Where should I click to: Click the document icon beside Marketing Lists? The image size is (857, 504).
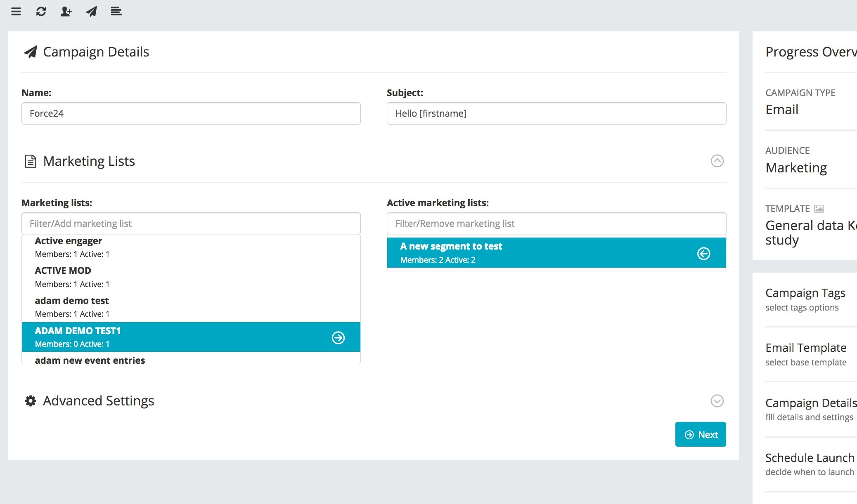[31, 161]
